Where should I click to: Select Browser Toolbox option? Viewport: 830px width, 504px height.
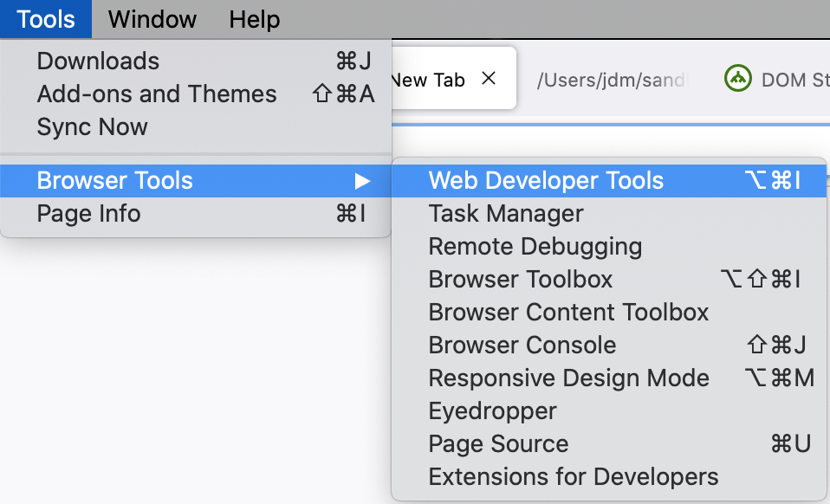coord(521,280)
